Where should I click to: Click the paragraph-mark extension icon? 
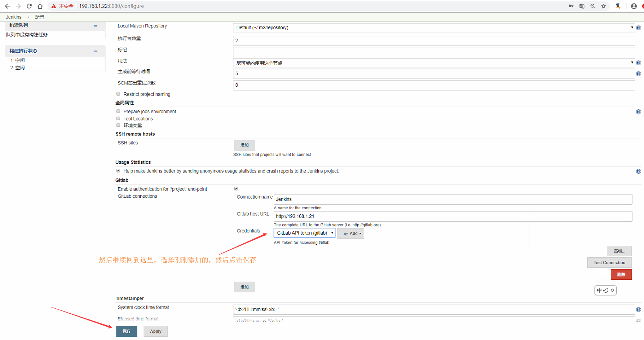click(x=618, y=6)
